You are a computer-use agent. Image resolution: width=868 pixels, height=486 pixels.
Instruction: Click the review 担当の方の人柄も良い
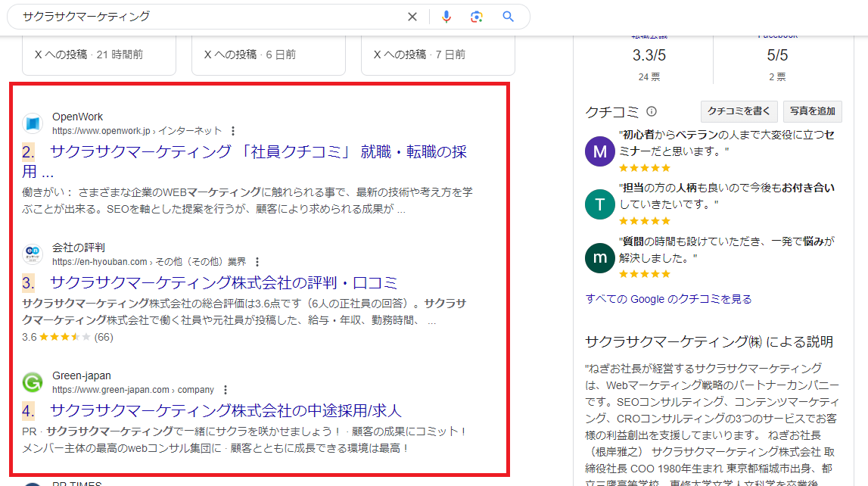pos(726,196)
